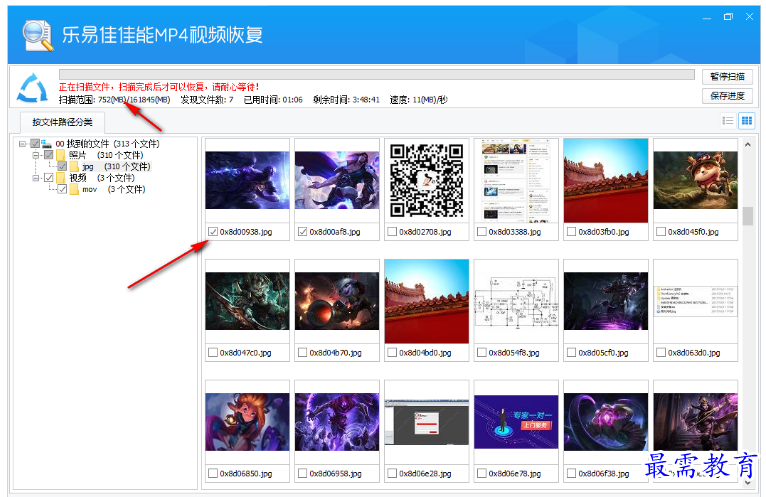Select 照片 (310 个文件) tree row
Screen dimensions: 766x497
[x=106, y=155]
